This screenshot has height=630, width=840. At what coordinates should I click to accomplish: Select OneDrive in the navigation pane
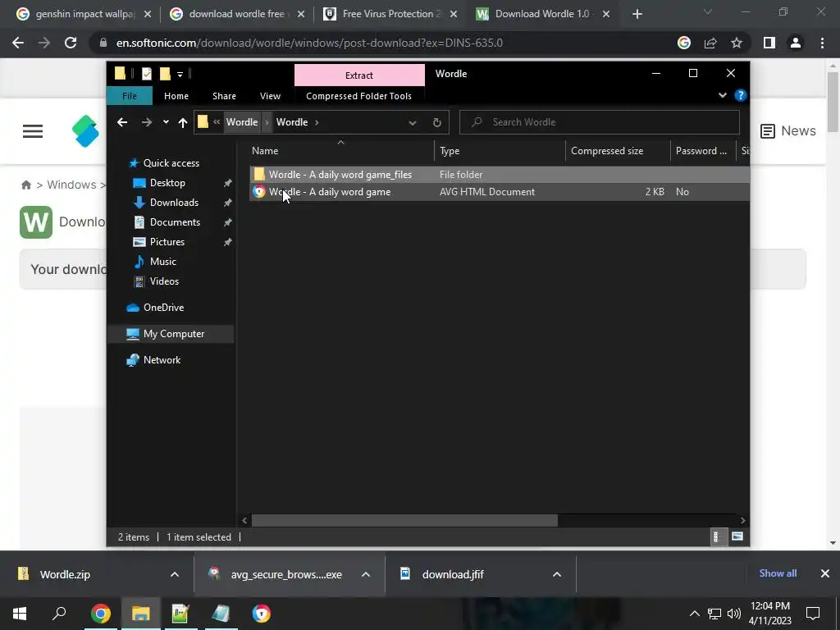click(163, 308)
